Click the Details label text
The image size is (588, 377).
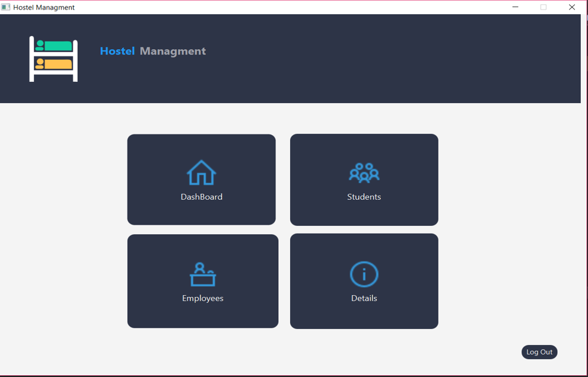[x=364, y=298]
